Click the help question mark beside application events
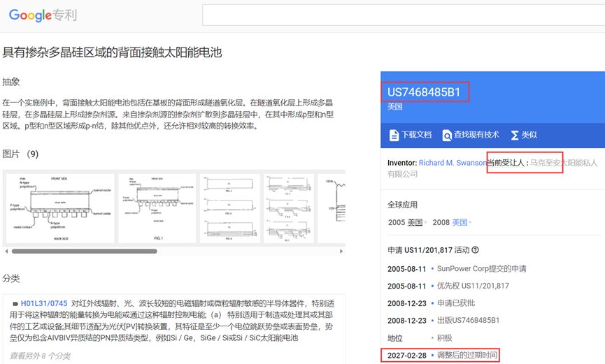Viewport: 605px width, 364px height. (x=475, y=250)
